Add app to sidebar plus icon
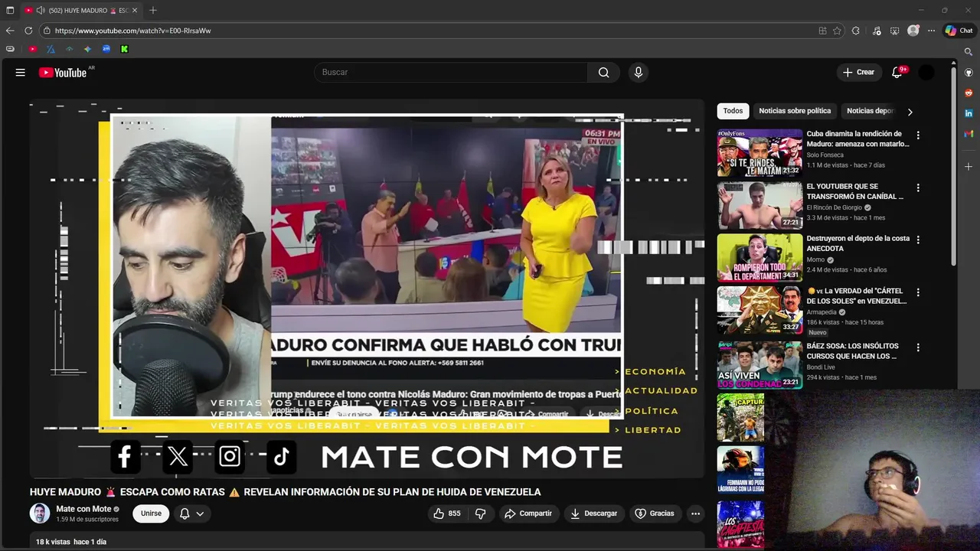Screen dimensions: 980x551 click(x=969, y=166)
